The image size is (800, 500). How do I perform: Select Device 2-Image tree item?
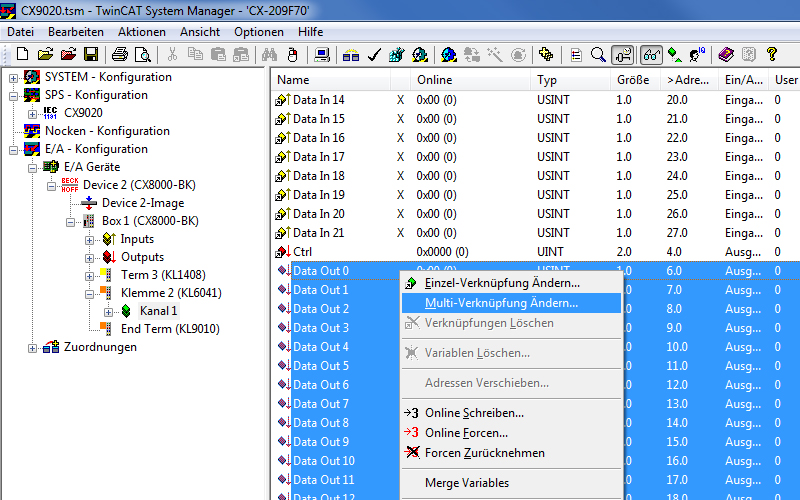coord(143,203)
